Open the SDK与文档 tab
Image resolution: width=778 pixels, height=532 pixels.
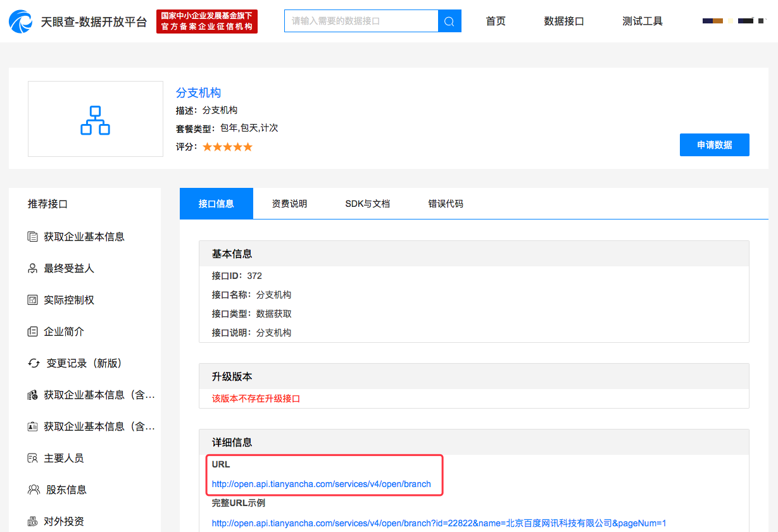367,204
